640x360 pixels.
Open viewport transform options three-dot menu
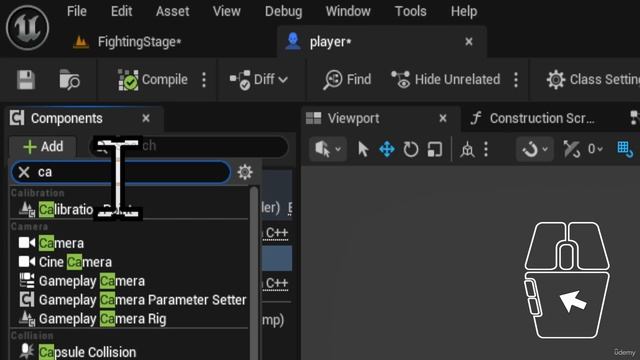pos(486,149)
